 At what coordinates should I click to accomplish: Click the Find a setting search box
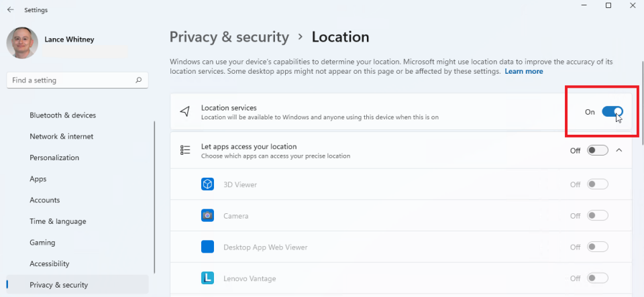click(78, 80)
